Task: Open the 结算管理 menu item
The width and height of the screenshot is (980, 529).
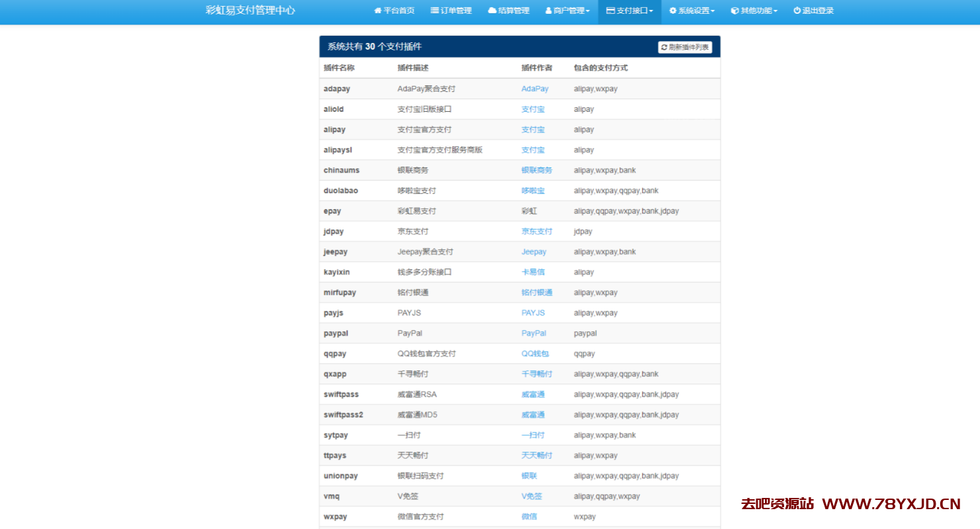Action: 508,11
